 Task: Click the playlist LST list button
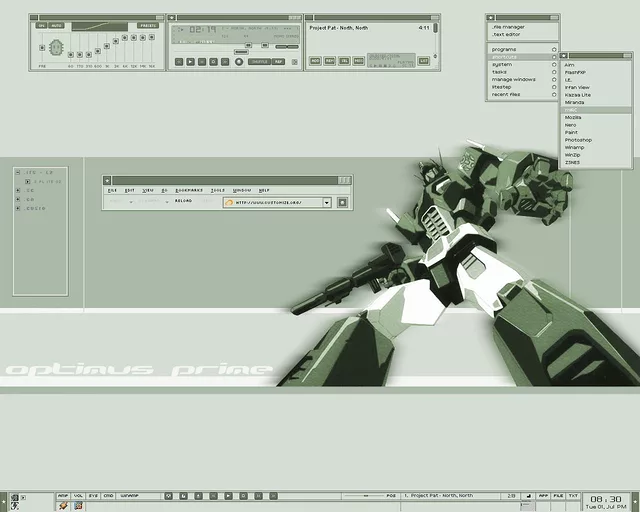pos(424,61)
